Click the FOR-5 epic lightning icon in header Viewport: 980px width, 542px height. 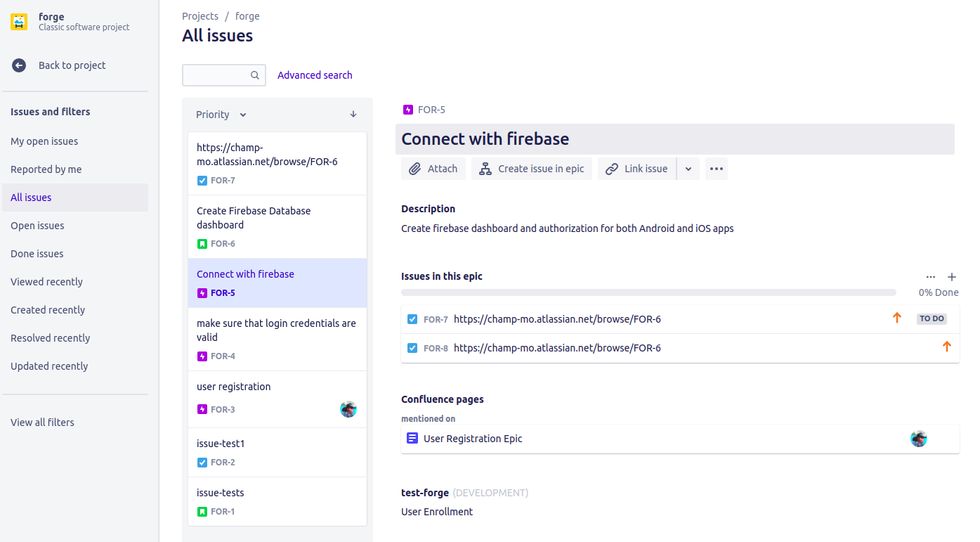pos(408,110)
